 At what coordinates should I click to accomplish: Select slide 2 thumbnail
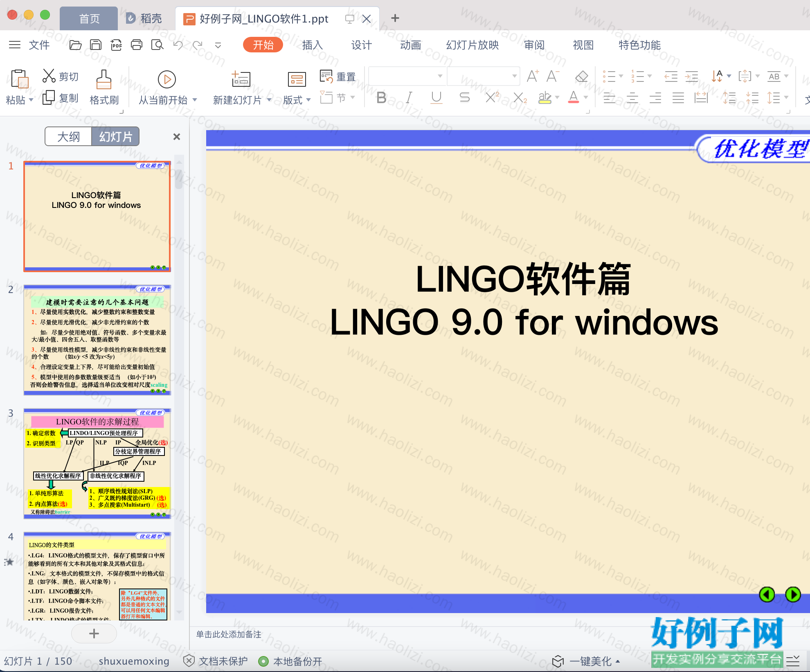tap(97, 340)
